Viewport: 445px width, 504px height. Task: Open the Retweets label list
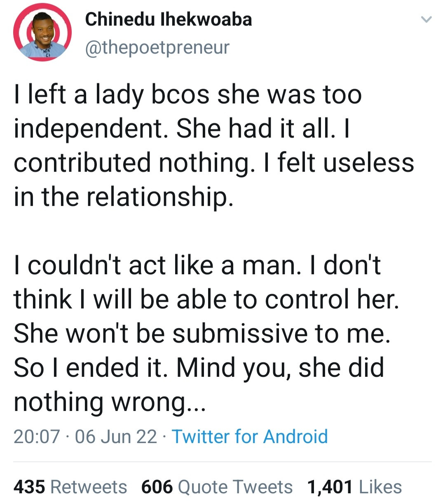click(x=89, y=487)
